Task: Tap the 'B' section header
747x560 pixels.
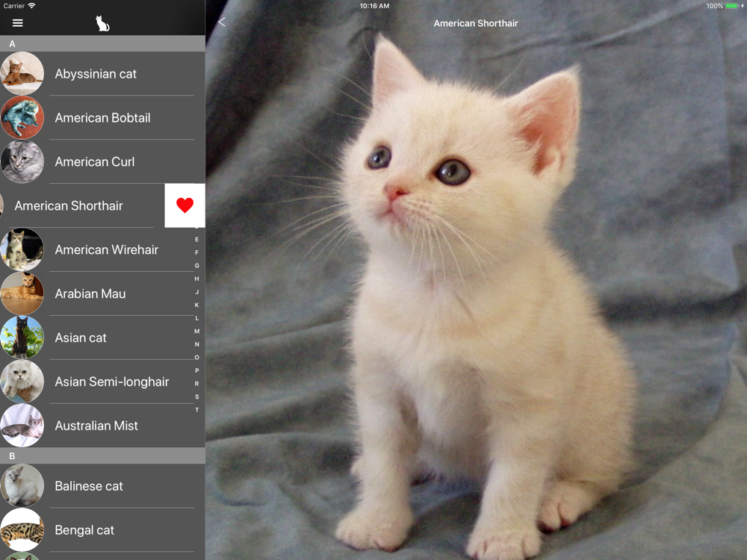Action: point(102,455)
